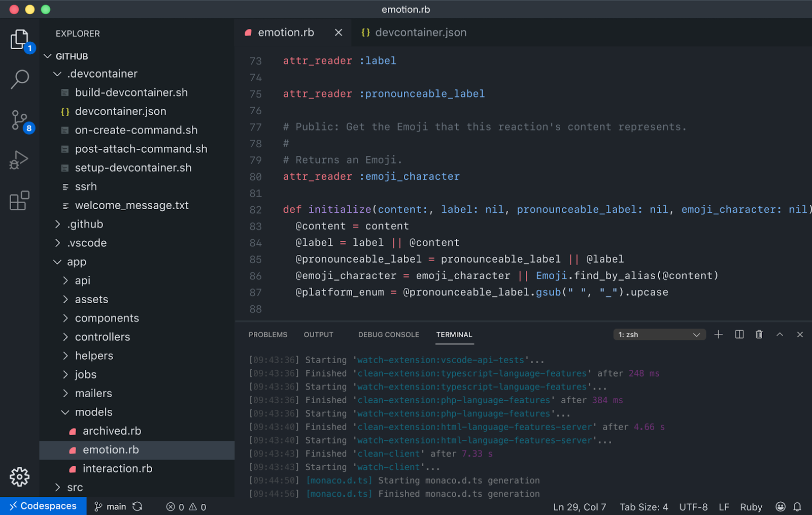
Task: Open the Manage gear menu
Action: (20, 476)
